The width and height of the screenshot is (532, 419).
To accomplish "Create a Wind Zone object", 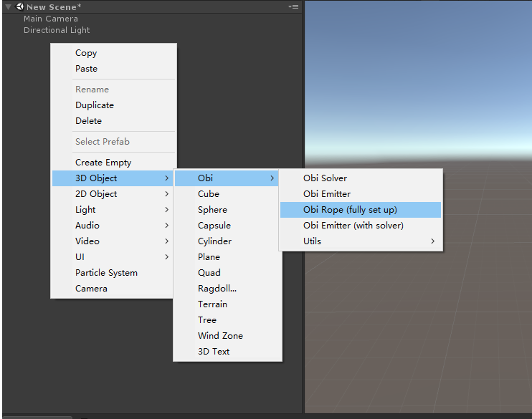I will 227,336.
